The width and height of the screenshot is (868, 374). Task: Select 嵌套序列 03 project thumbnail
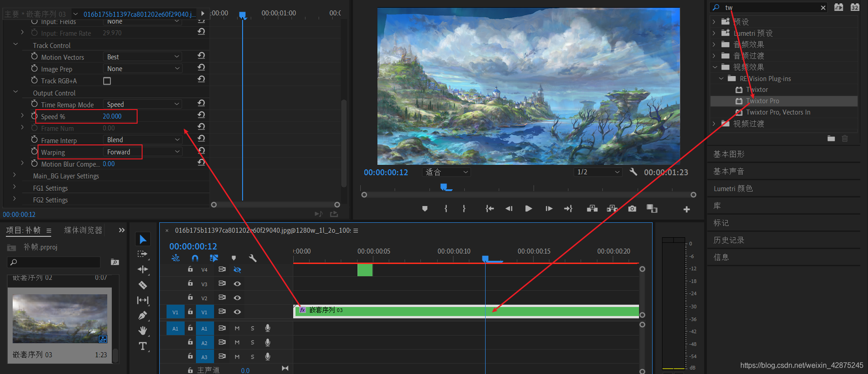[x=60, y=319]
